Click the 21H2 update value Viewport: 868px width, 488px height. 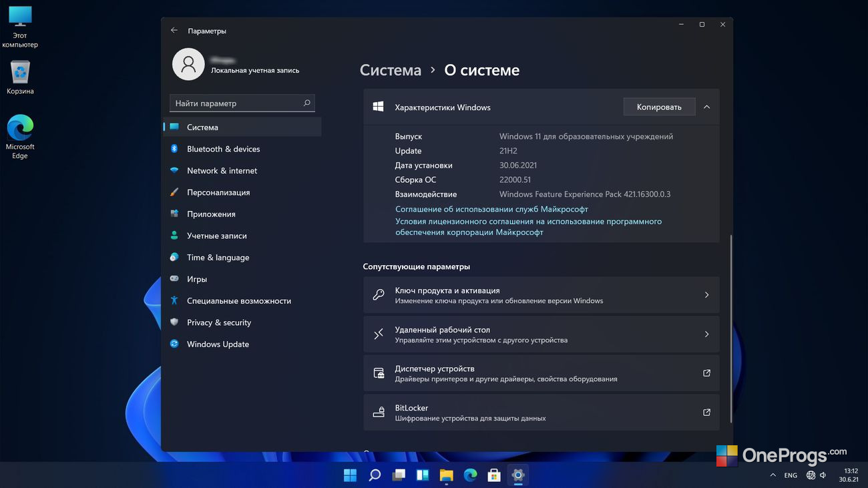pyautogui.click(x=508, y=151)
